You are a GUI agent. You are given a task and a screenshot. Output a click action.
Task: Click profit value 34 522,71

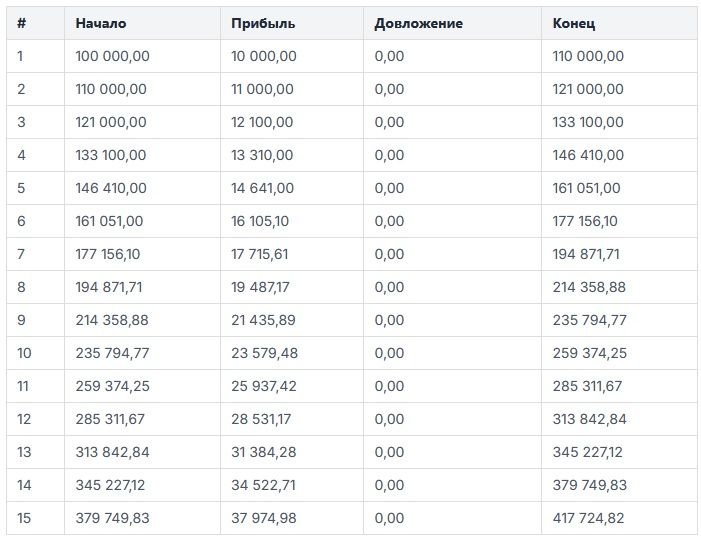(x=262, y=485)
